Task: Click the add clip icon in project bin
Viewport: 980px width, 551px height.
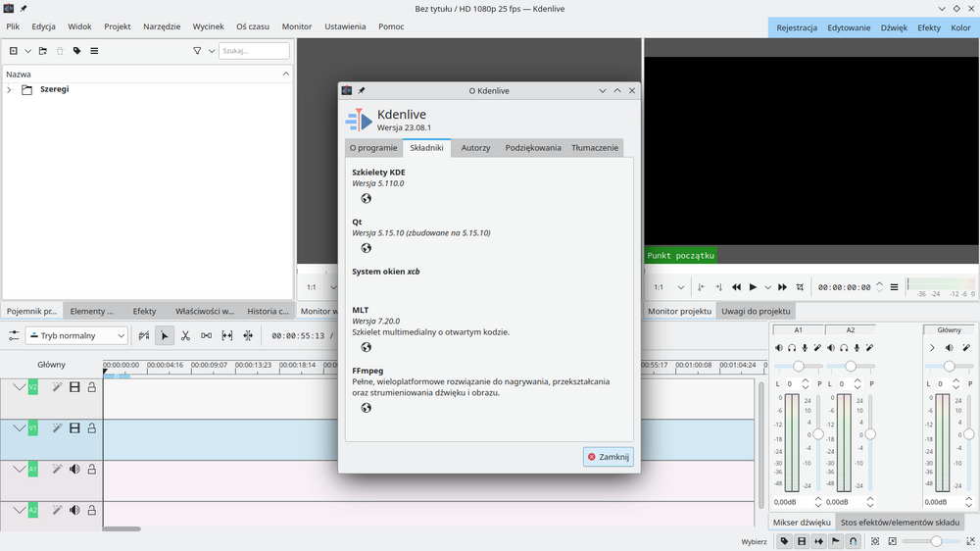Action: point(14,51)
